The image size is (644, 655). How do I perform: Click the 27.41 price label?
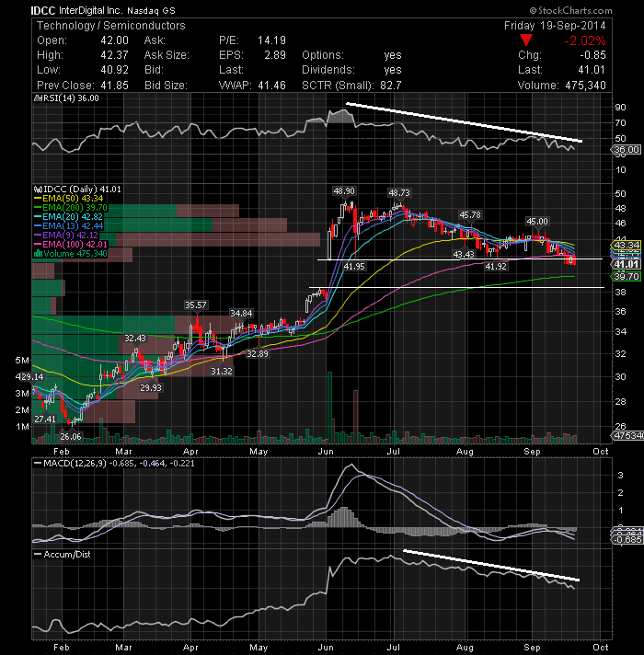pos(45,419)
